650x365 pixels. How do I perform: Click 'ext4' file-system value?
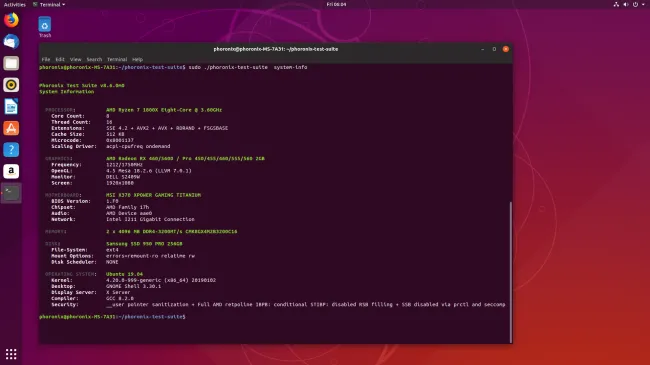[112, 250]
